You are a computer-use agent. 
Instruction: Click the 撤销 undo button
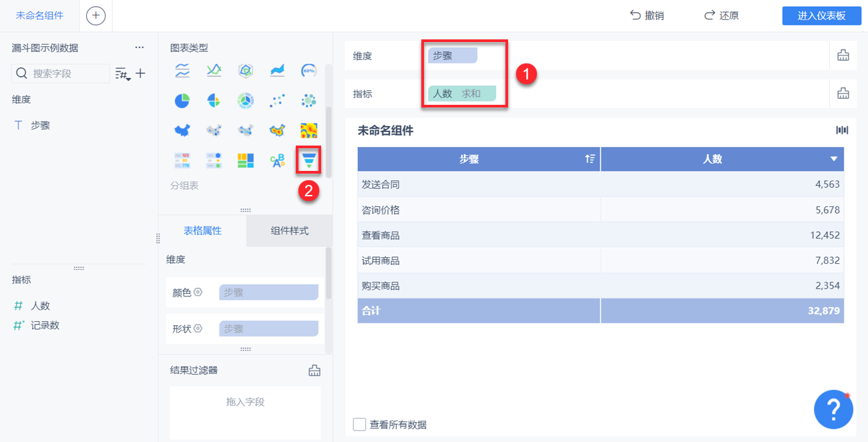coord(647,15)
